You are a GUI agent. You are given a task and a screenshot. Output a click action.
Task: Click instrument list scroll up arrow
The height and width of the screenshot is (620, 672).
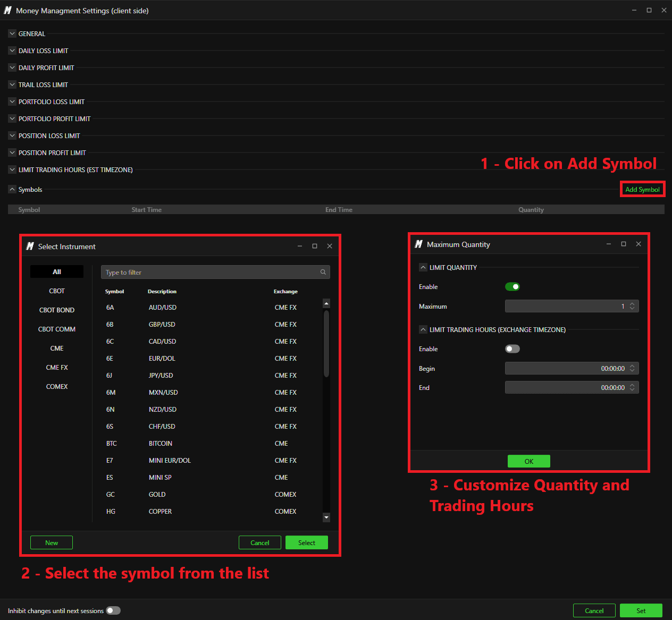(326, 303)
